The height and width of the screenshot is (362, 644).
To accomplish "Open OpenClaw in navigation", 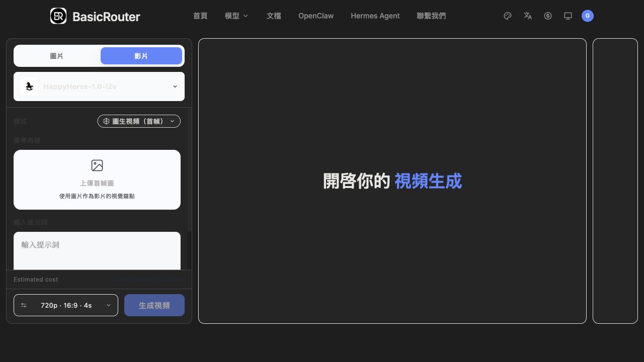I will [x=316, y=16].
